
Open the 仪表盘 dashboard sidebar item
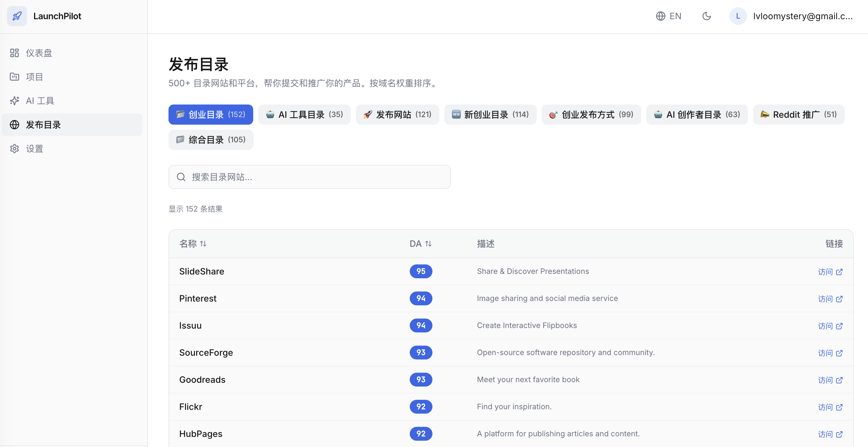tap(72, 53)
